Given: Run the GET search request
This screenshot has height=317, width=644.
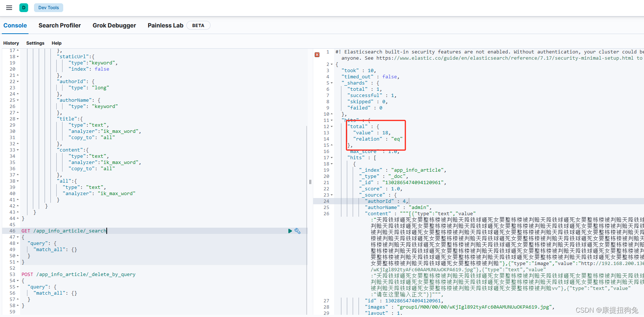Looking at the screenshot, I should pyautogui.click(x=290, y=231).
